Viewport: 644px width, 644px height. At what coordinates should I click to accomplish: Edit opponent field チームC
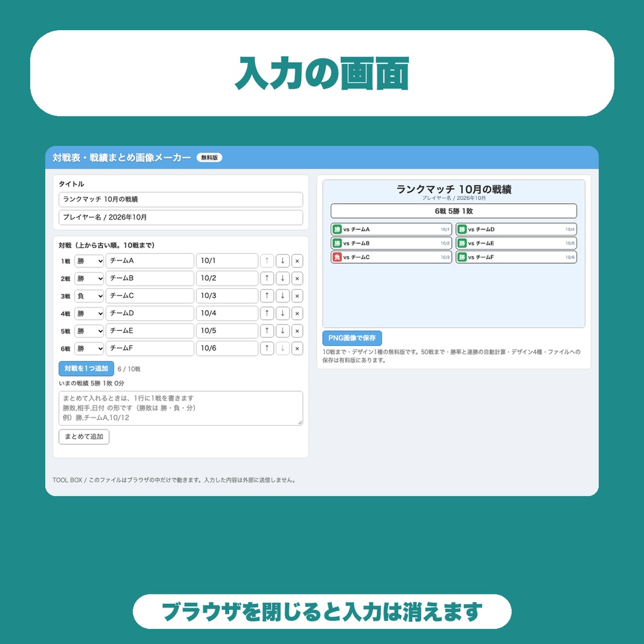pyautogui.click(x=150, y=296)
